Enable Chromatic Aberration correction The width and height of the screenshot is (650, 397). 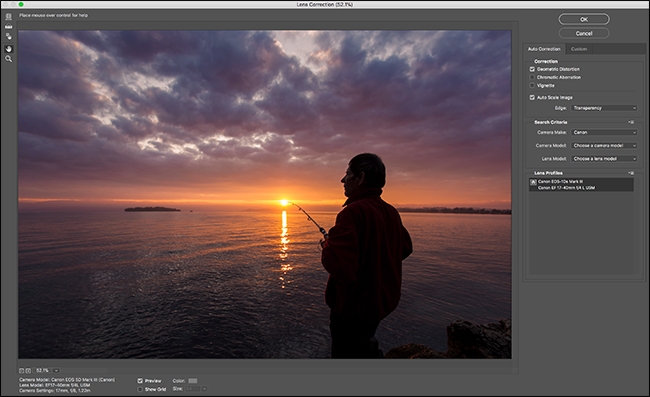click(532, 77)
